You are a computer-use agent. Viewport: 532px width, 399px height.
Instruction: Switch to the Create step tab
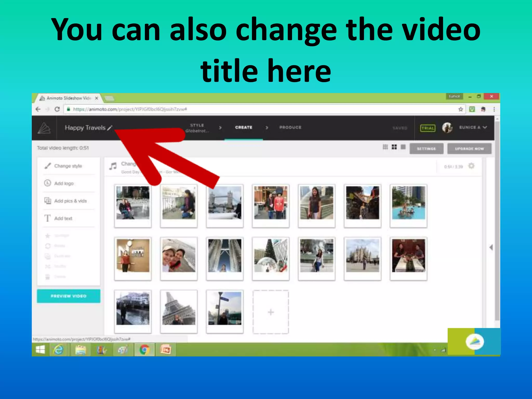[x=244, y=127]
